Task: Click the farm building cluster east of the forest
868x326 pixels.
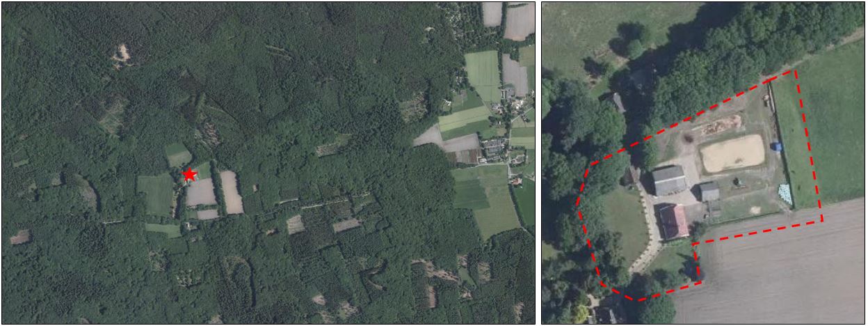Action: [495, 148]
